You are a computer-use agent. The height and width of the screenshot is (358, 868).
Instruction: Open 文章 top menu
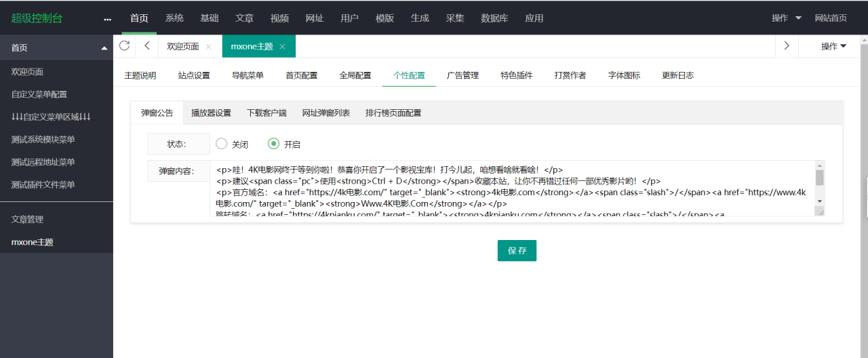[x=245, y=18]
